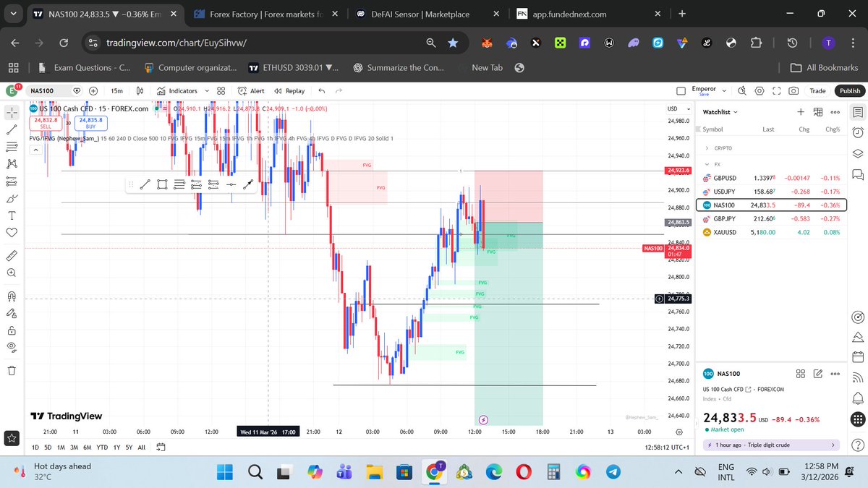The width and height of the screenshot is (868, 488).
Task: Add symbol to watchlist plus icon
Action: coord(801,112)
